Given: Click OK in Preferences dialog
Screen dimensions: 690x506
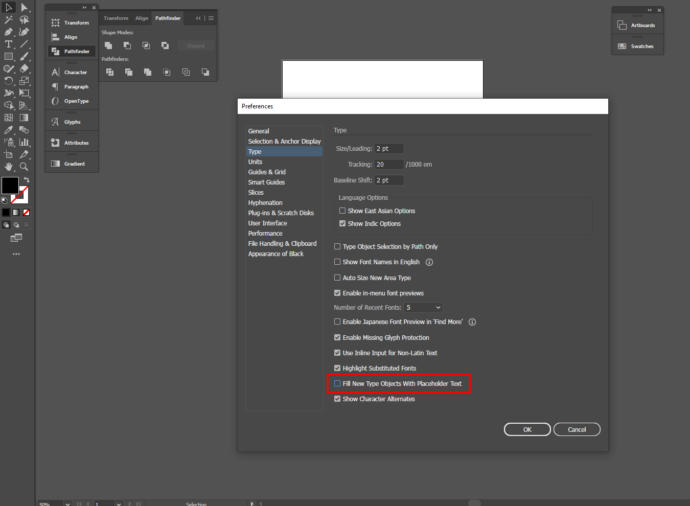Looking at the screenshot, I should tap(527, 429).
